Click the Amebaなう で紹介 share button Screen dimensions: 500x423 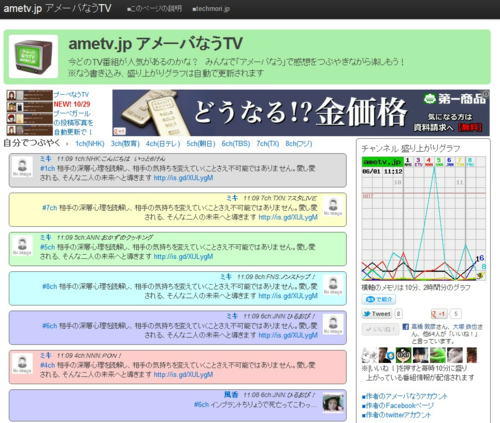click(379, 299)
